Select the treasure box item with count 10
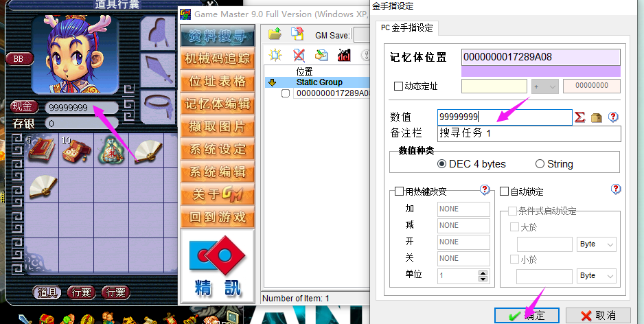This screenshot has width=644, height=324. tap(76, 151)
